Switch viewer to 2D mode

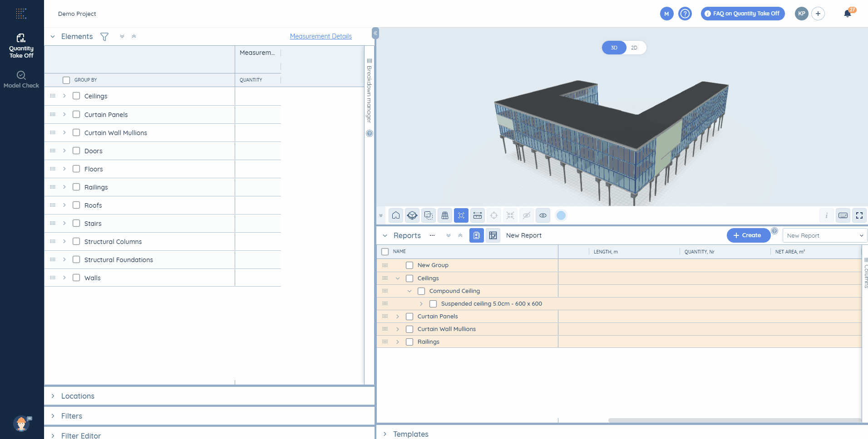[635, 48]
